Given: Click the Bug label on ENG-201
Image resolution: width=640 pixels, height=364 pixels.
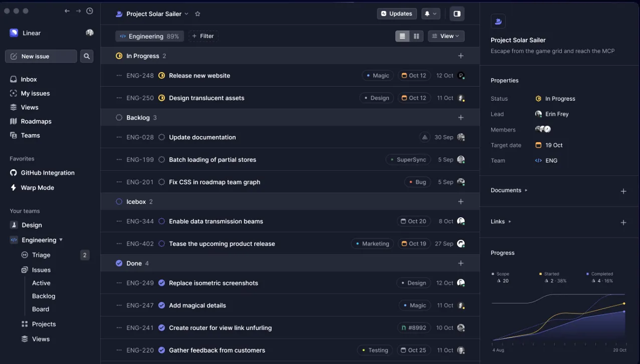Looking at the screenshot, I should (x=417, y=182).
